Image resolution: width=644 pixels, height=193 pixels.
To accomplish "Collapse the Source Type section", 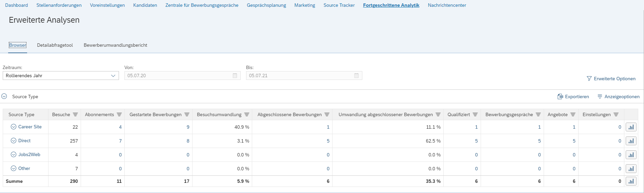I will (4, 96).
